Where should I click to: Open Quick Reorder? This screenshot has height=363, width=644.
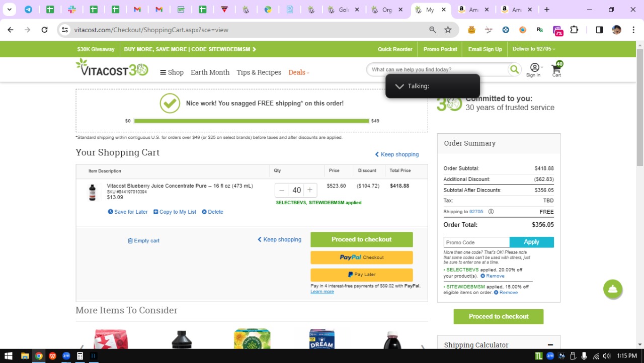pyautogui.click(x=395, y=49)
